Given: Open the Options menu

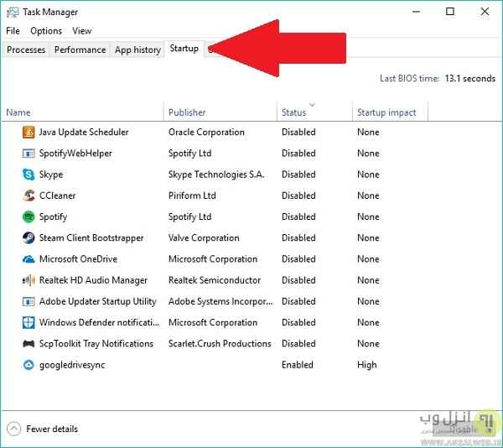Looking at the screenshot, I should (46, 31).
